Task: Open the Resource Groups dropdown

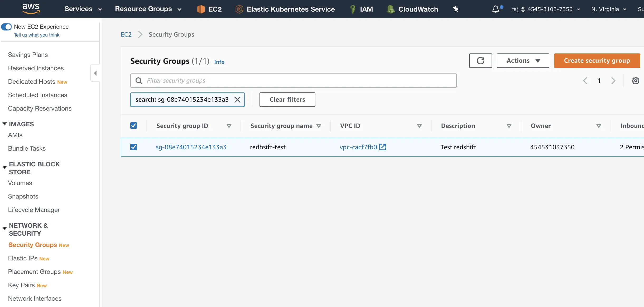Action: 148,9
